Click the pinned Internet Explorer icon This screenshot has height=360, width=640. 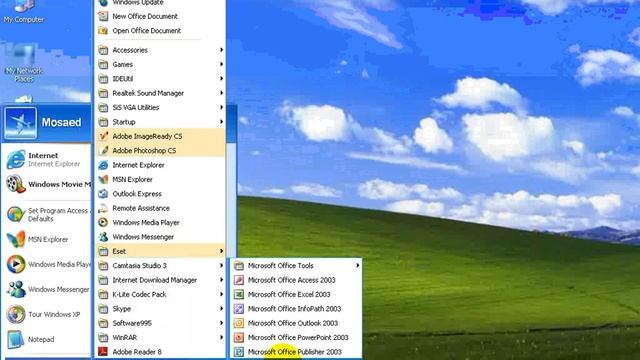tap(16, 159)
